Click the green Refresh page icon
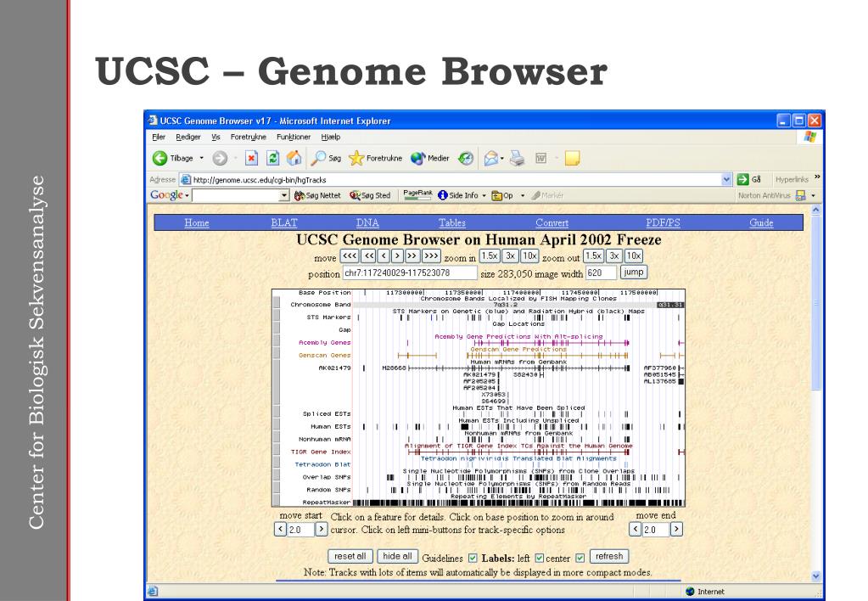Screen dimensions: 868x601 pos(273,159)
